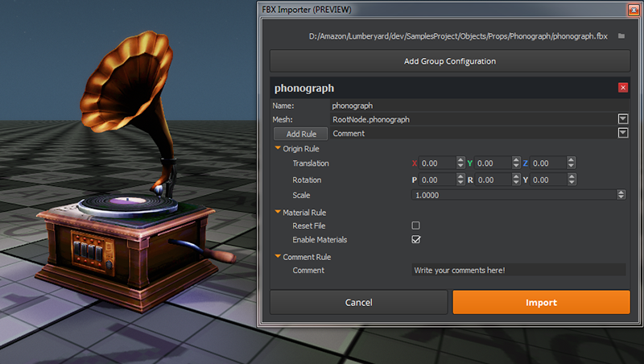The height and width of the screenshot is (364, 644).
Task: Click the Rotation P value field
Action: pos(437,180)
